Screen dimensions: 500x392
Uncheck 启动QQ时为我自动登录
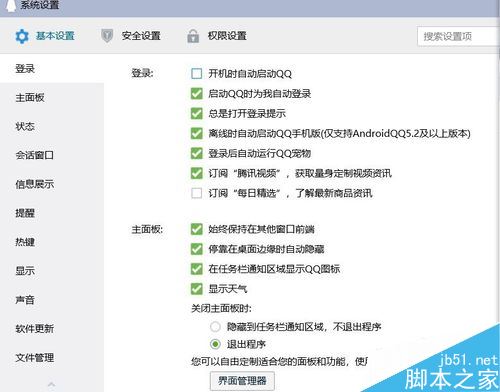pyautogui.click(x=197, y=93)
